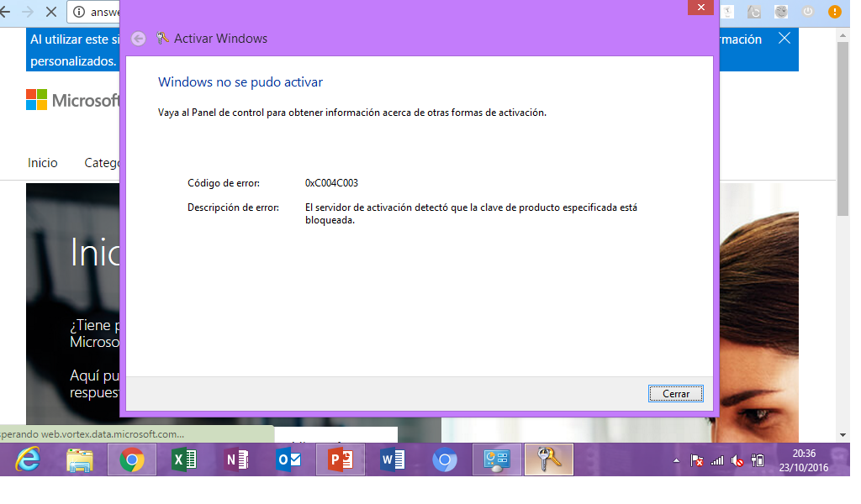Open network signal icon in system tray
This screenshot has width=861, height=504.
tap(717, 460)
